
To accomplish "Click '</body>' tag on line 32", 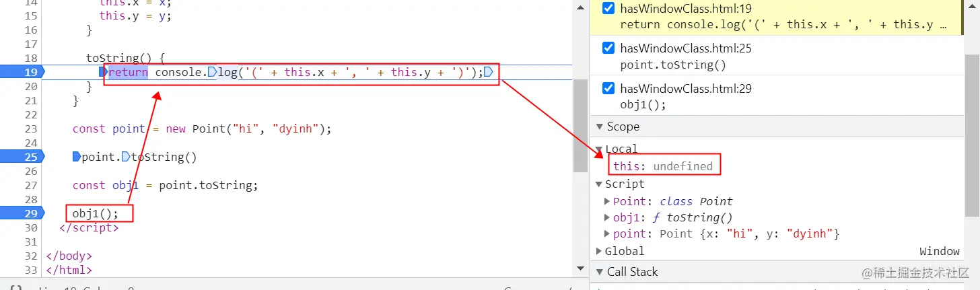I will [69, 256].
